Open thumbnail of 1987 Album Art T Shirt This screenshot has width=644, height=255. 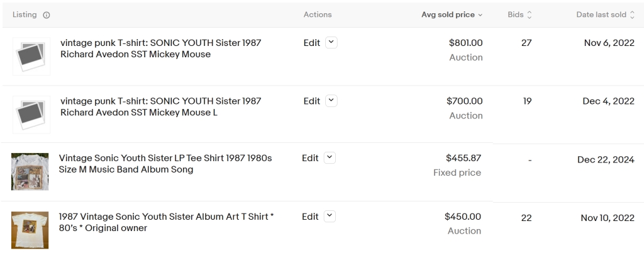coord(30,229)
